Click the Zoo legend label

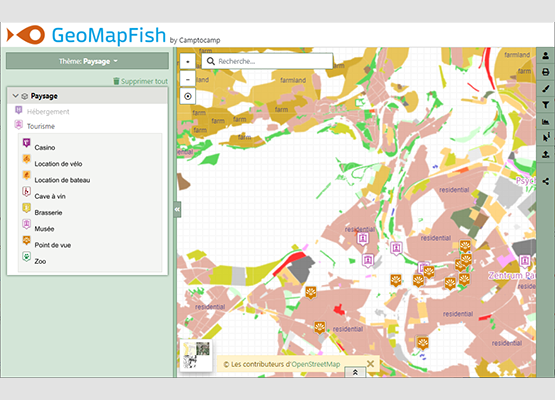40,262
